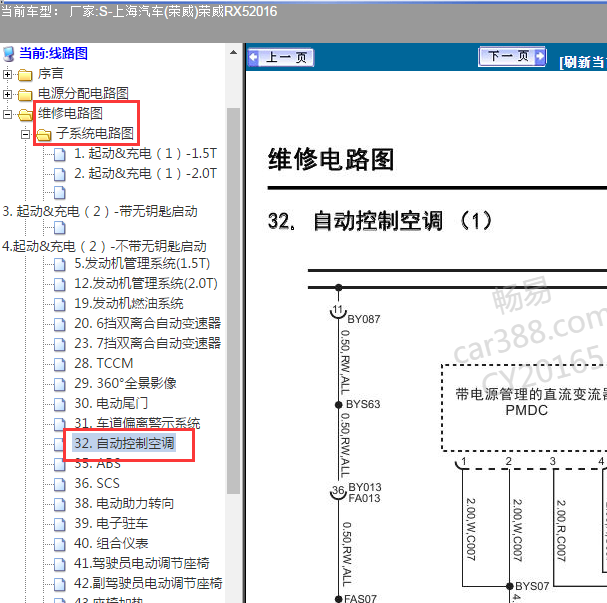Open 19.发动机燃油系统 entry
Screen dimensions: 607x603
tap(129, 304)
